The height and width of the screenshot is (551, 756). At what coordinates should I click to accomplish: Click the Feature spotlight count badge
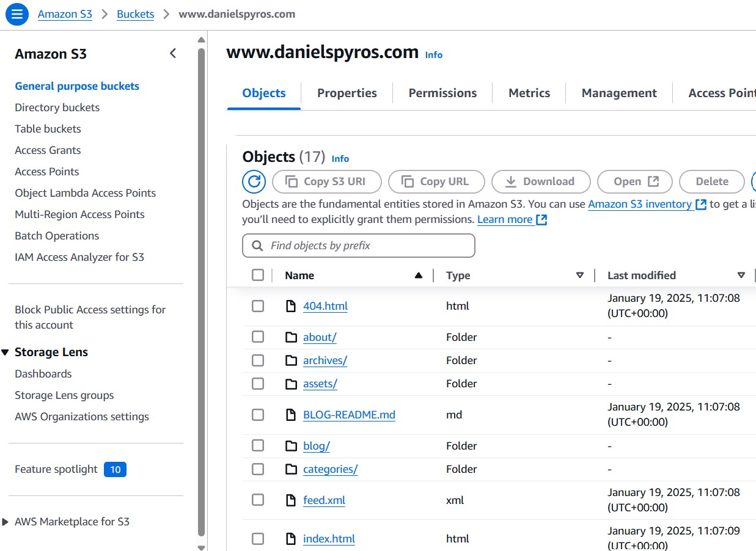[115, 469]
